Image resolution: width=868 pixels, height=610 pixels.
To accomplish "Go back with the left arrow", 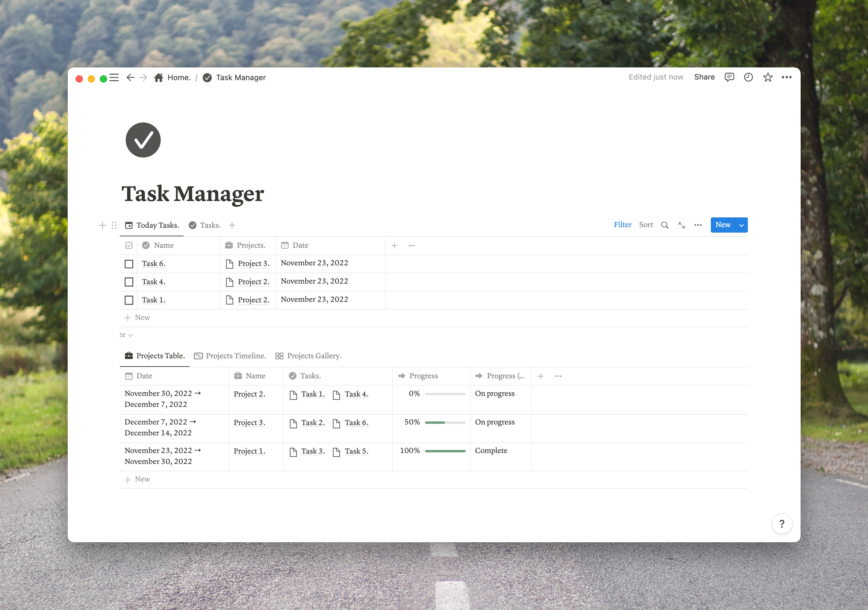I will coord(130,77).
